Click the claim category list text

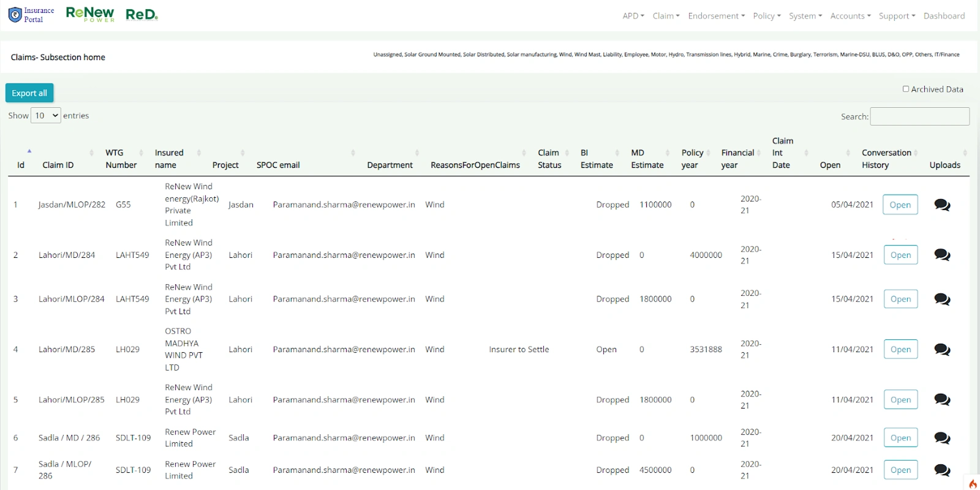point(666,55)
